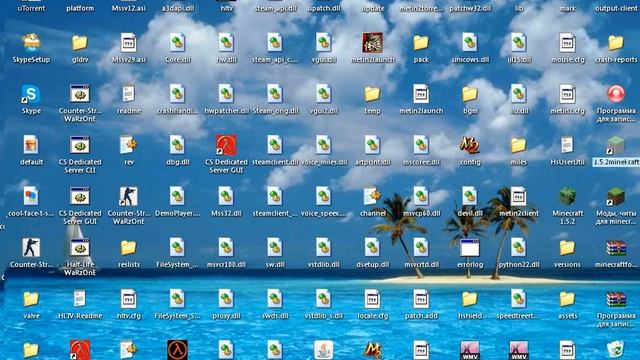Select the mscoree.dll file

(x=421, y=145)
